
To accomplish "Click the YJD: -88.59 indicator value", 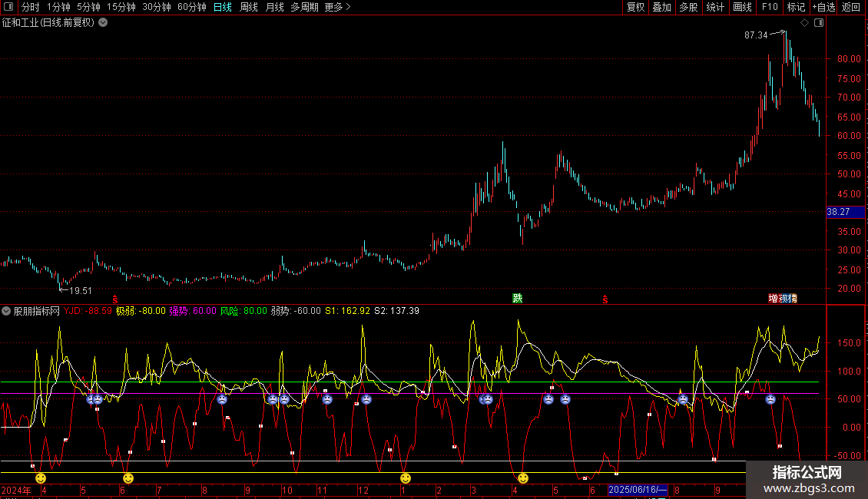I will point(88,311).
